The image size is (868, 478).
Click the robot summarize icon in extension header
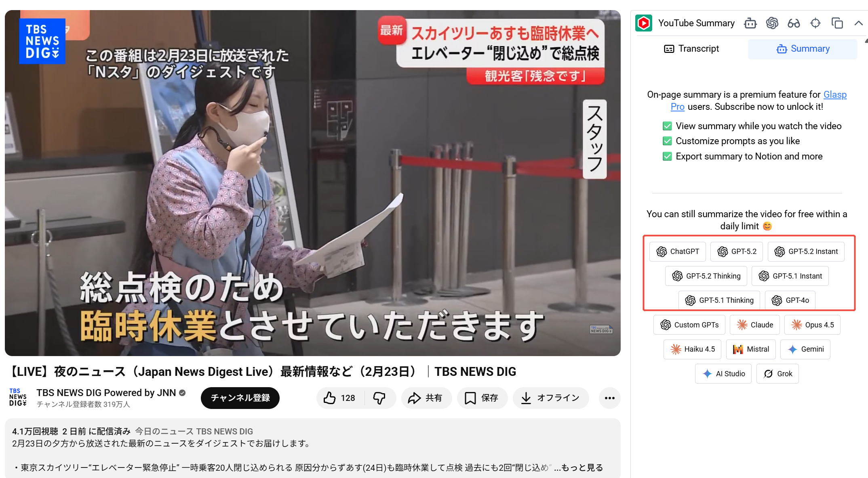point(750,23)
